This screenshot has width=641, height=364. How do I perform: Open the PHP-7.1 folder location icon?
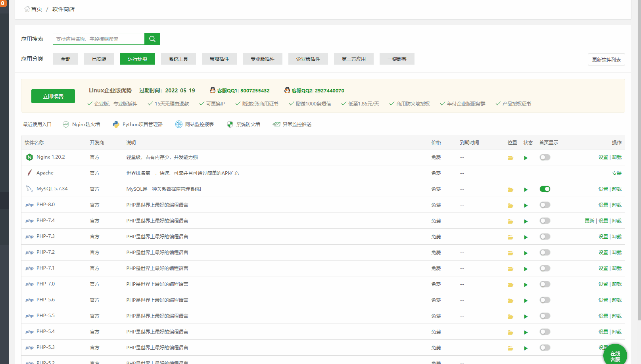tap(510, 269)
